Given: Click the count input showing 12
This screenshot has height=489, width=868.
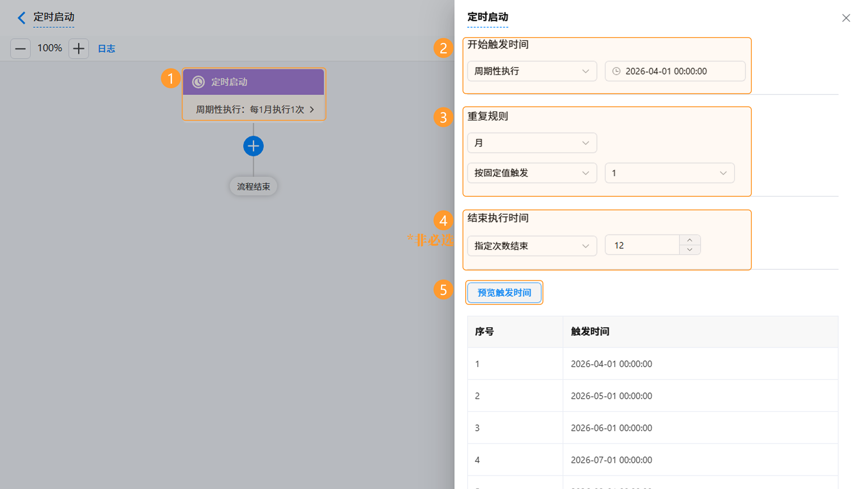Looking at the screenshot, I should click(642, 245).
